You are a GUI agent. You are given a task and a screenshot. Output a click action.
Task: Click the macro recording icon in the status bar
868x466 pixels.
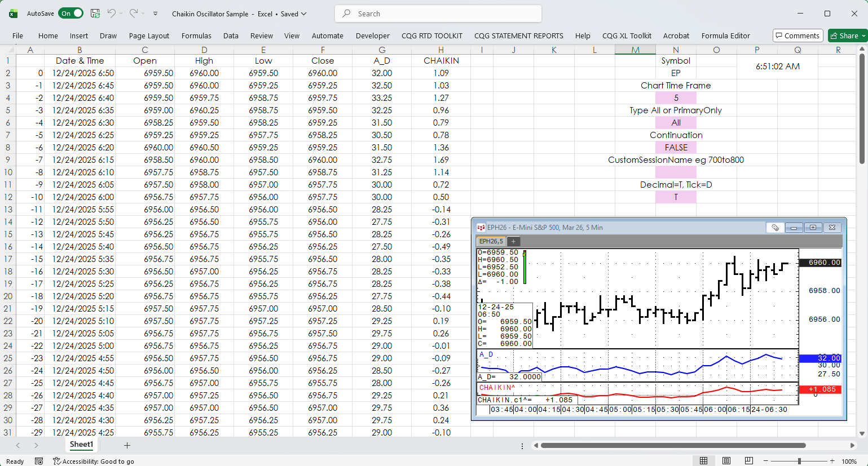(39, 461)
